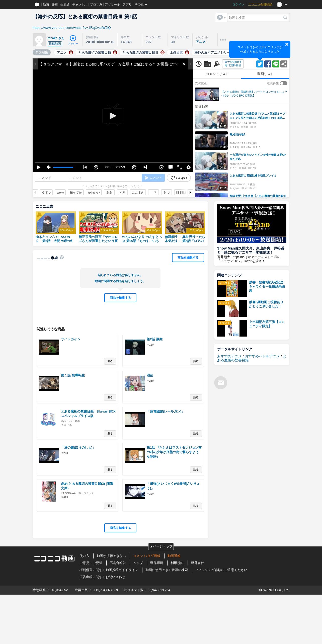
Task: Focus the コメント input field
Action: [x=104, y=178]
